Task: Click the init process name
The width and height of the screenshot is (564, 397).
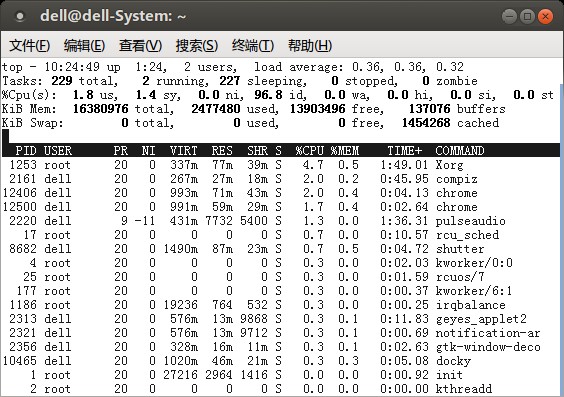Action: tap(450, 375)
